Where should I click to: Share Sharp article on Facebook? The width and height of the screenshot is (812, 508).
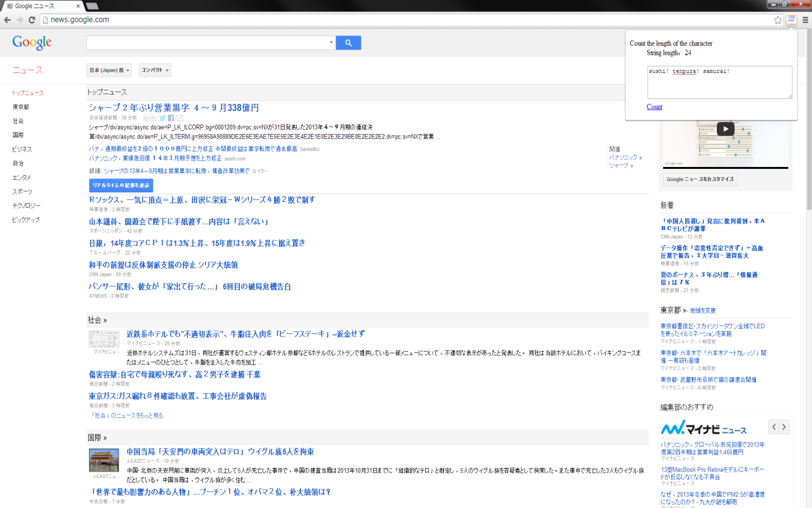pyautogui.click(x=171, y=118)
